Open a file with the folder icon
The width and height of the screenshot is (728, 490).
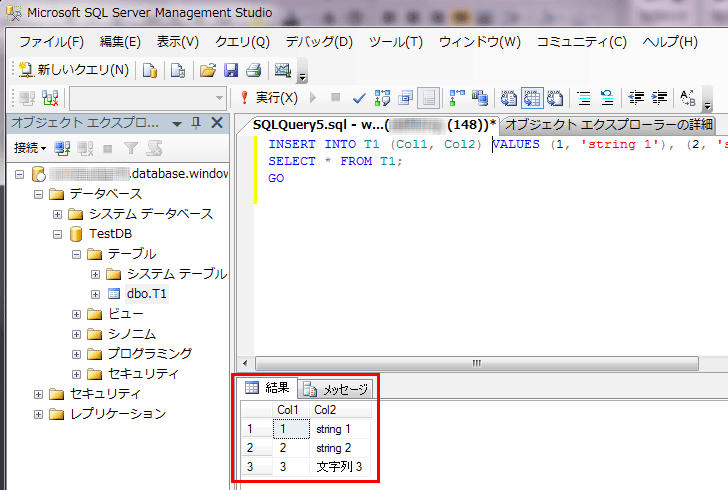point(208,70)
